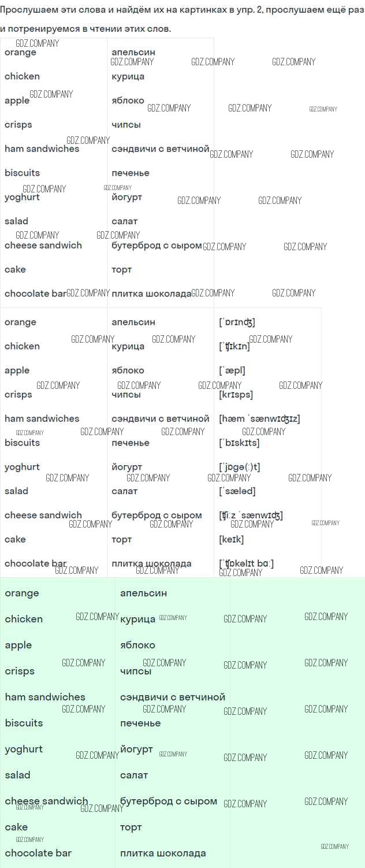Click the yoghurt transcription [ˈjɒɡə(ː)t]

point(239,467)
